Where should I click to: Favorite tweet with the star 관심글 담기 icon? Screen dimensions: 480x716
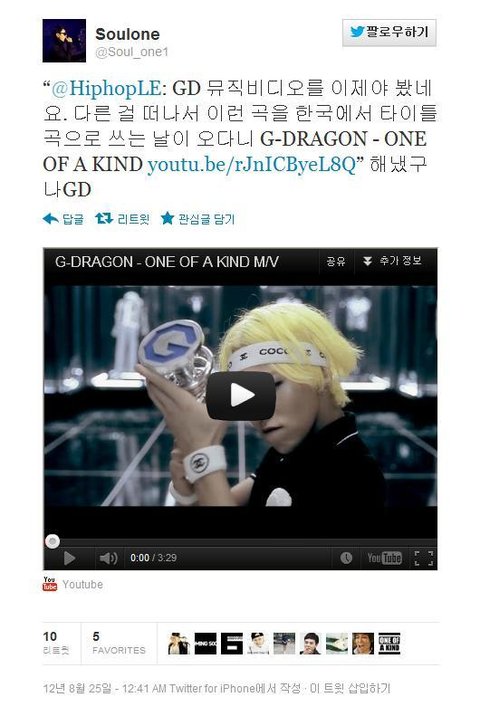[x=167, y=219]
